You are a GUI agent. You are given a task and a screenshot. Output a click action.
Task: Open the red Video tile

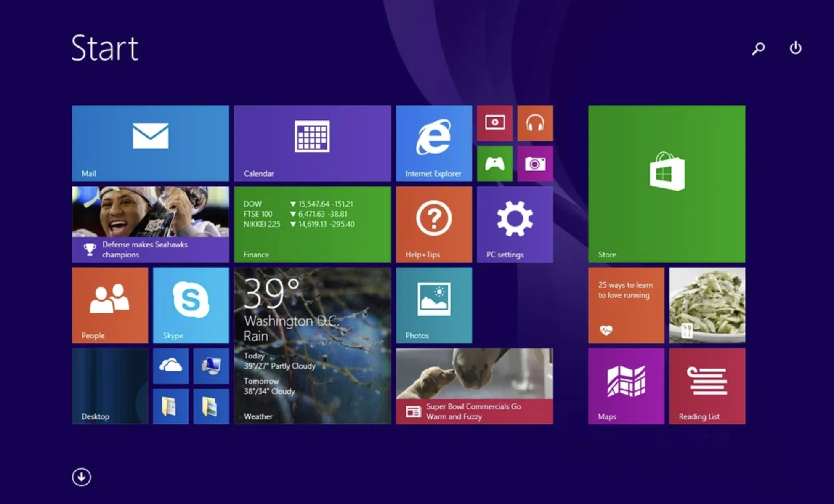tap(495, 123)
